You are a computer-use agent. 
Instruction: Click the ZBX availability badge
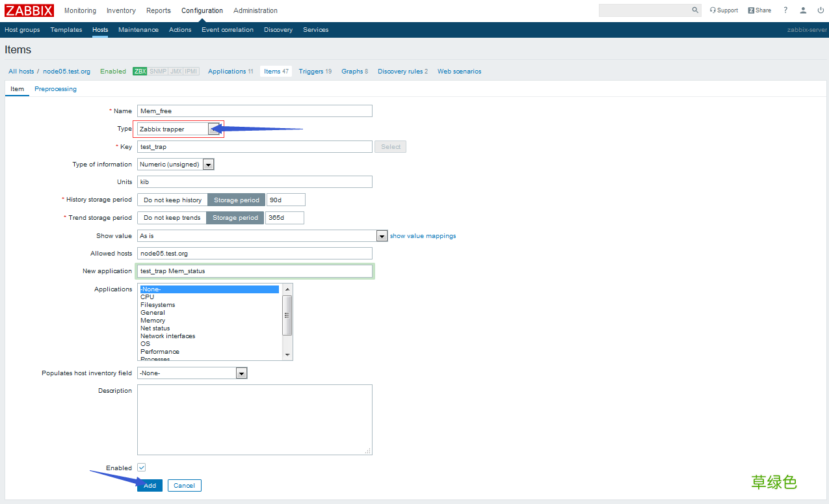140,72
